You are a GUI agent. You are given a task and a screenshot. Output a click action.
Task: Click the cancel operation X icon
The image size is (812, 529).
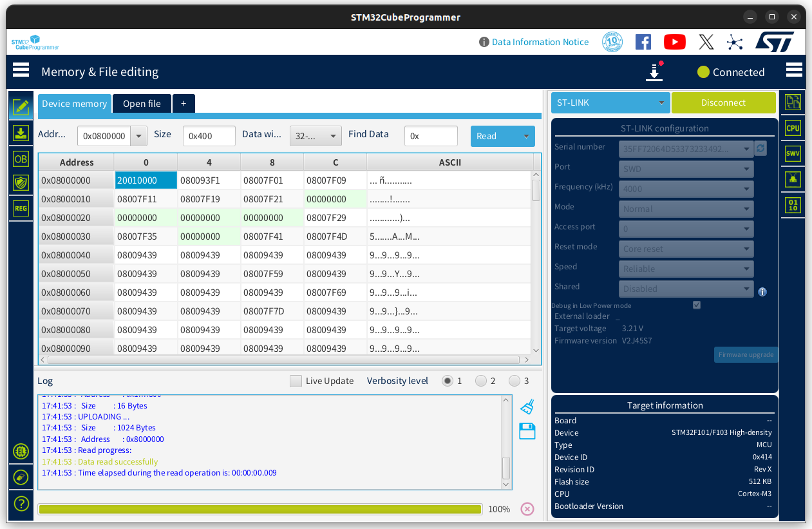coord(527,509)
